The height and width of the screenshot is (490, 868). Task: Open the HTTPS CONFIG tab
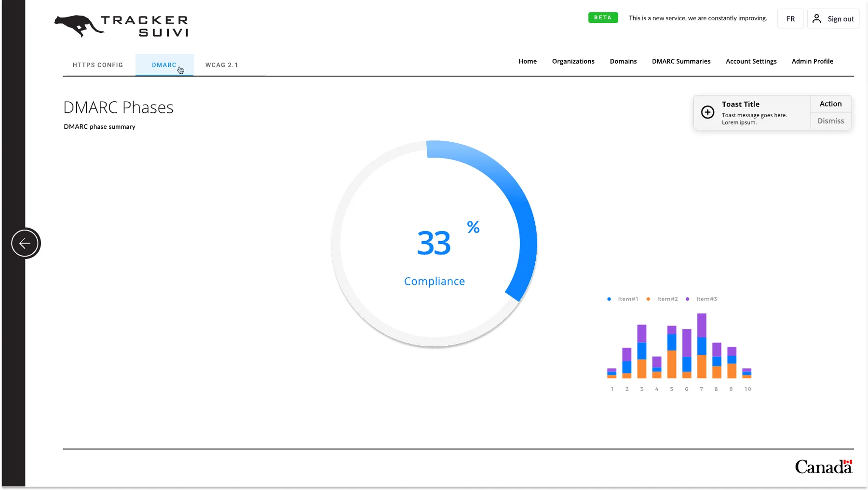click(98, 65)
